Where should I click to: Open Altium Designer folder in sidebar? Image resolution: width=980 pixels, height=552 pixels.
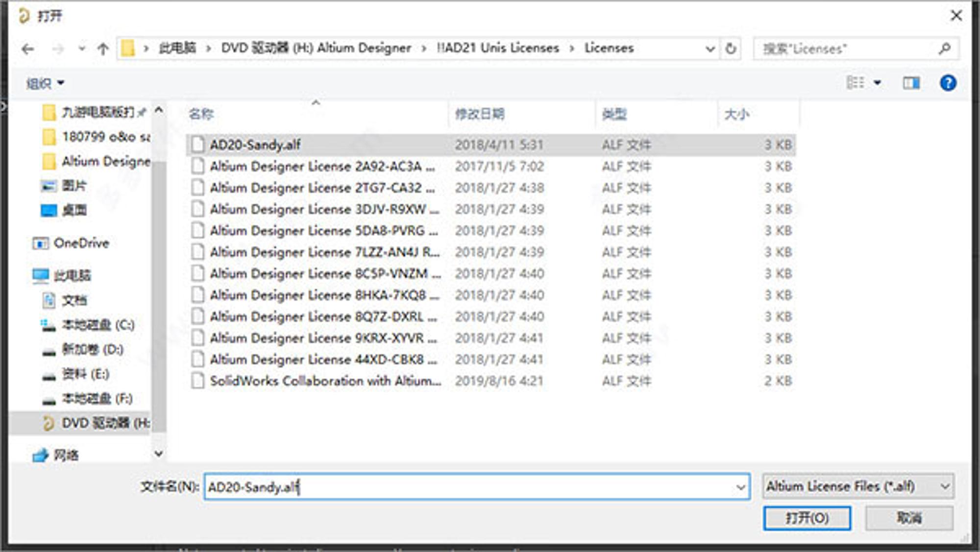click(x=96, y=161)
